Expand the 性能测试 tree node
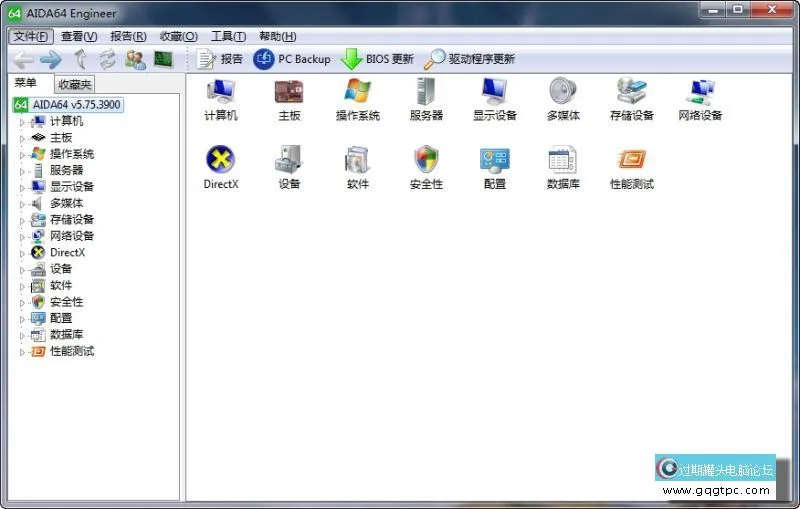Screen dimensions: 800x509 click(22, 352)
